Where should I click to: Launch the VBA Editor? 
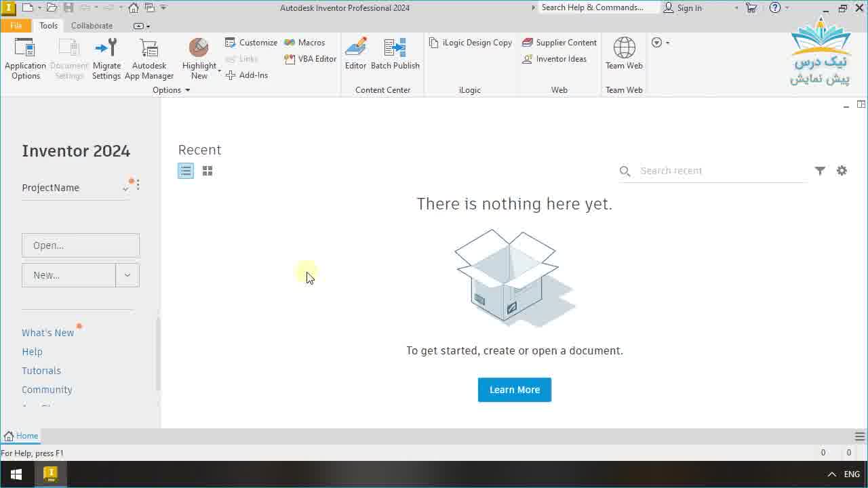coord(310,59)
